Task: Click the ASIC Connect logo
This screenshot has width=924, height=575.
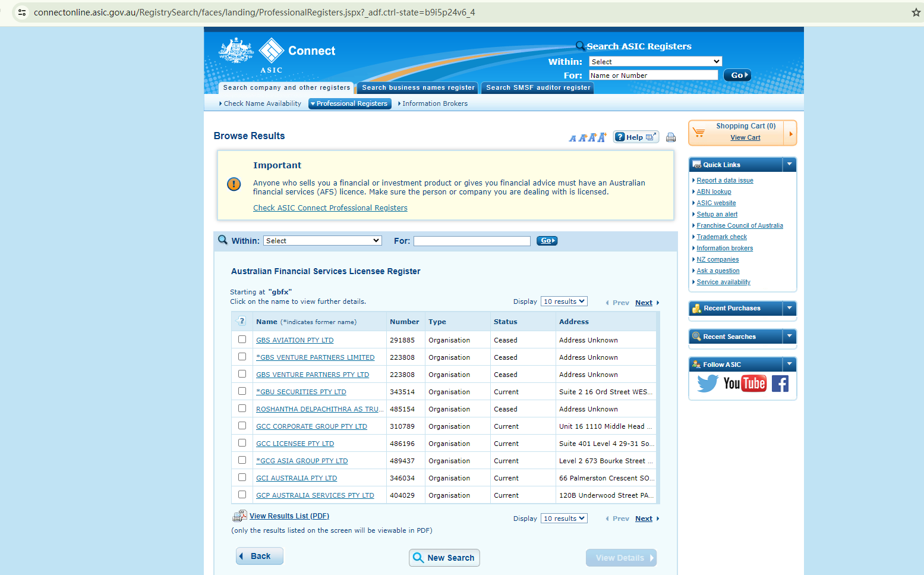Action: pyautogui.click(x=277, y=55)
